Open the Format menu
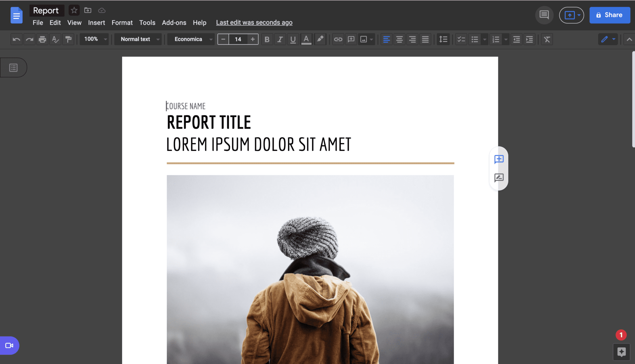The image size is (635, 364). coord(122,22)
